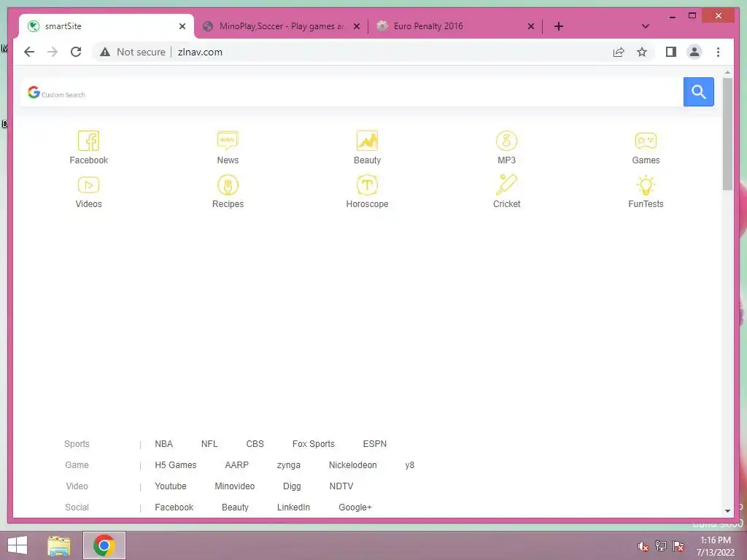The height and width of the screenshot is (560, 747).
Task: Open the FunTests lightbulb icon
Action: [x=646, y=184]
